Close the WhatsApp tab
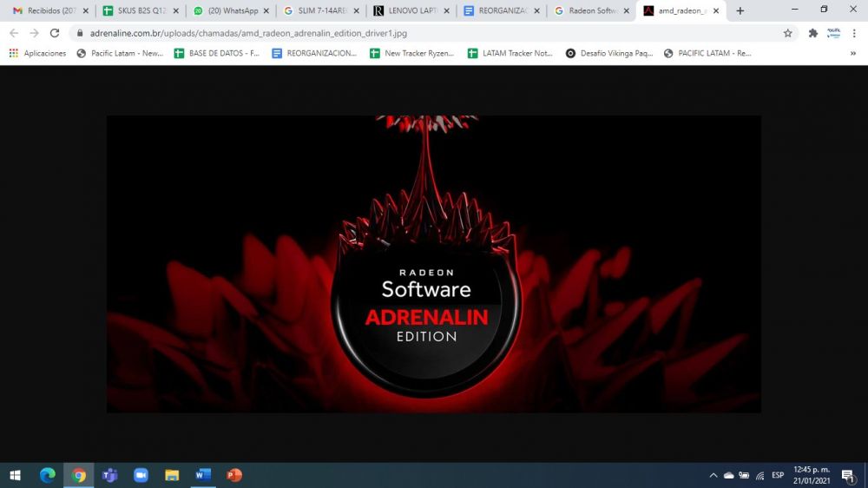Screen dimensions: 868x488 pyautogui.click(x=266, y=10)
